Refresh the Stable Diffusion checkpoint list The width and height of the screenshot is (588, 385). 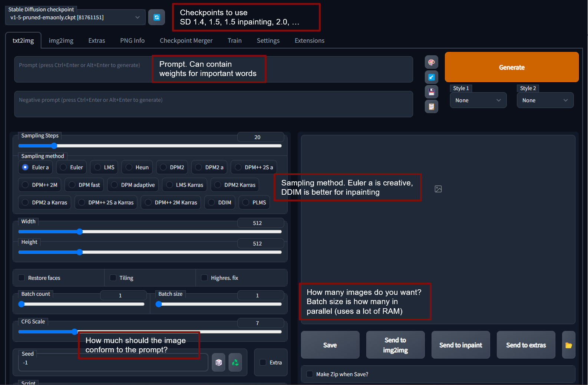[156, 17]
